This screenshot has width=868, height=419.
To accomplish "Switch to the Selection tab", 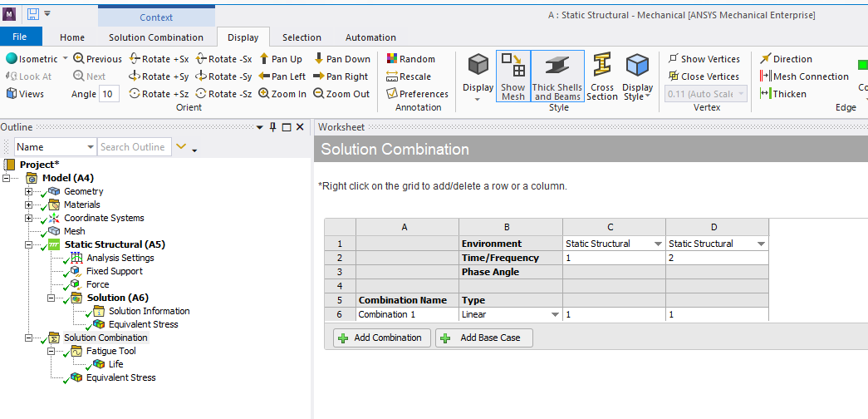I will pos(302,37).
